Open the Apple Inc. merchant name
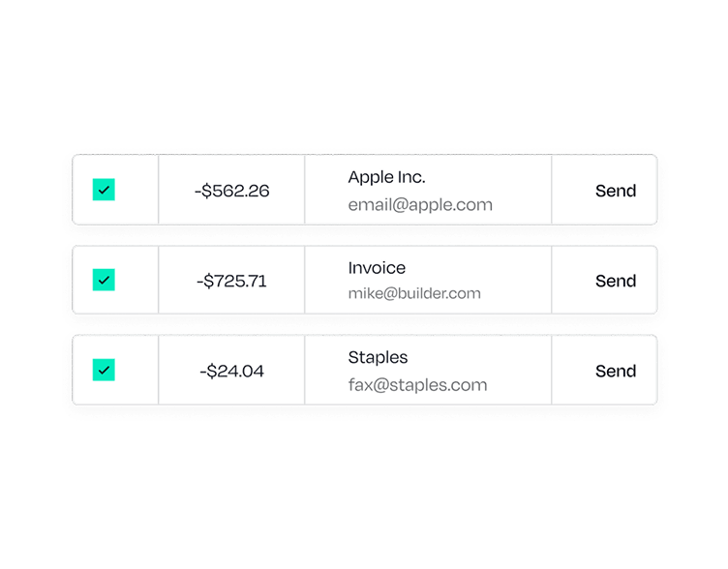Screen dimensions: 728x569 click(386, 177)
